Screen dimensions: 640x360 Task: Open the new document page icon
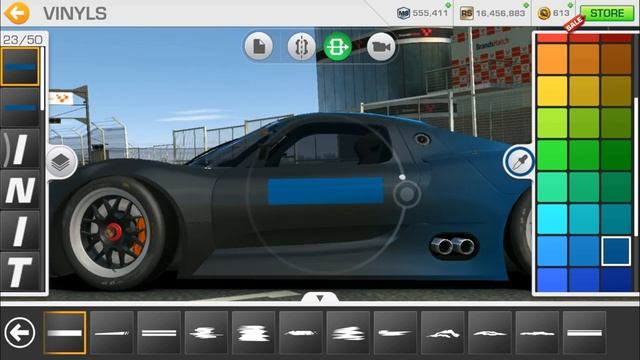259,47
